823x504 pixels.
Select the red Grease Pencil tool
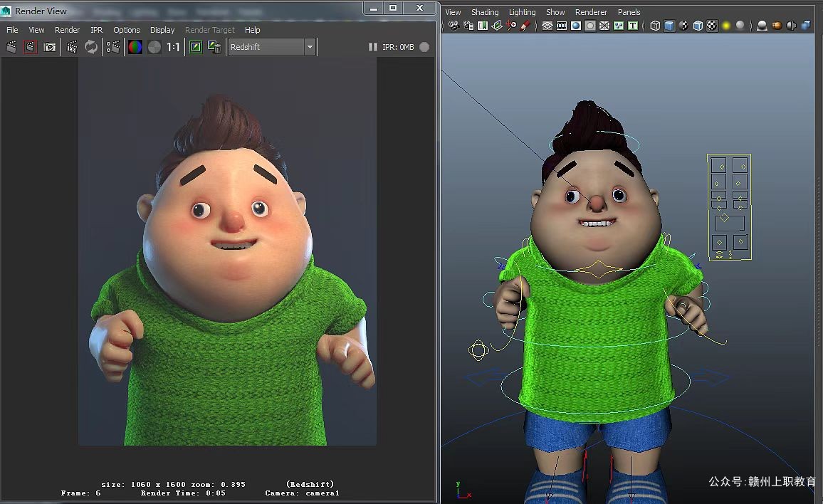(x=525, y=25)
